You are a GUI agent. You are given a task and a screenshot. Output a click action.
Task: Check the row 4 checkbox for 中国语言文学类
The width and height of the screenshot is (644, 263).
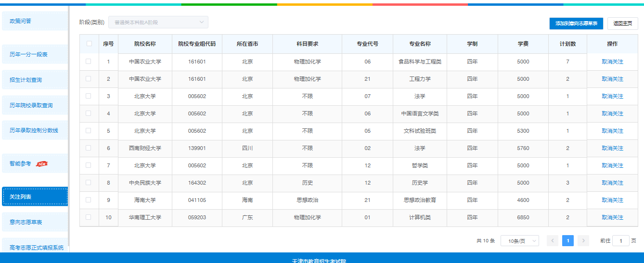(x=88, y=113)
